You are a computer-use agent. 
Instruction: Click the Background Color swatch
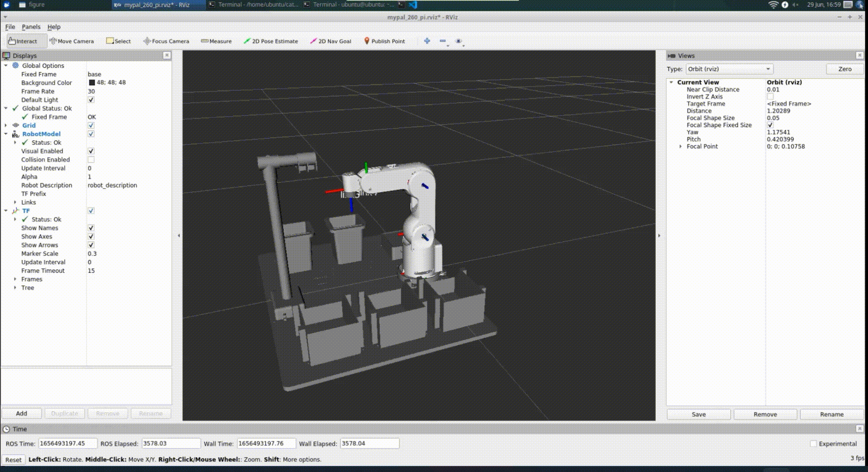[x=91, y=82]
